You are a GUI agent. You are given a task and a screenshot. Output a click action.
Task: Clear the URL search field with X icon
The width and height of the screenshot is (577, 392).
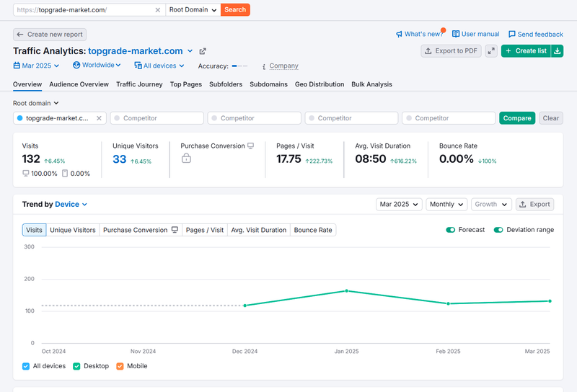coord(157,10)
